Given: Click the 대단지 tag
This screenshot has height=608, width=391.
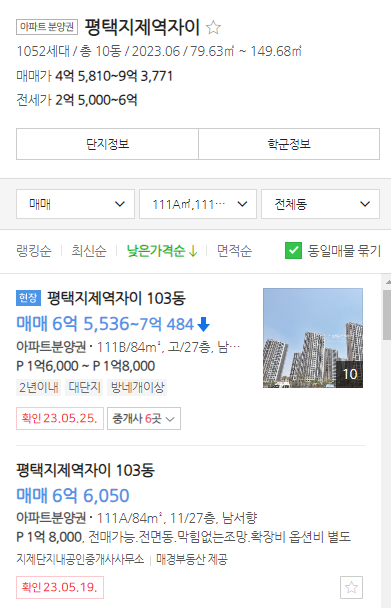Looking at the screenshot, I should [84, 387].
